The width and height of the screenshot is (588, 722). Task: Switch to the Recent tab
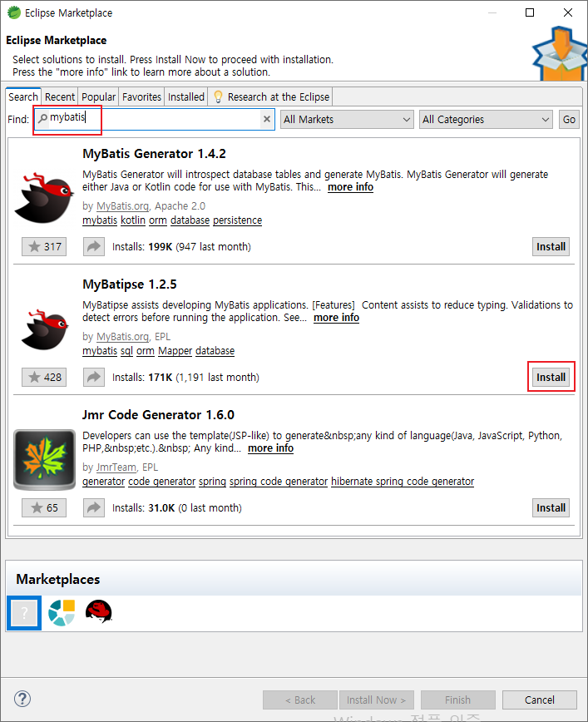click(x=60, y=96)
